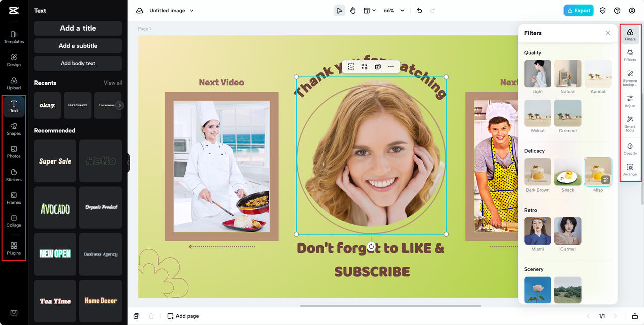644x325 pixels.
Task: Click the rotate handle below selected image
Action: click(371, 247)
